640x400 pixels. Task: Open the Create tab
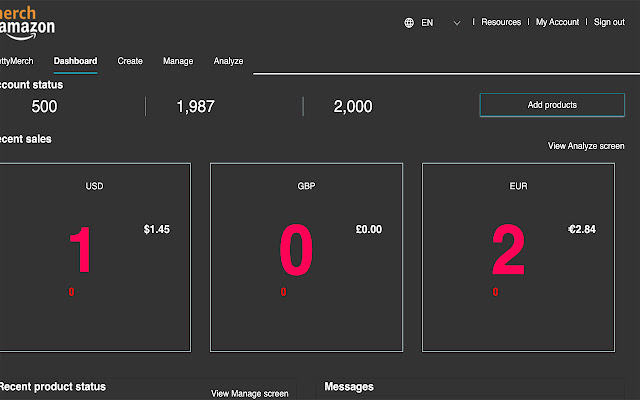pyautogui.click(x=130, y=61)
